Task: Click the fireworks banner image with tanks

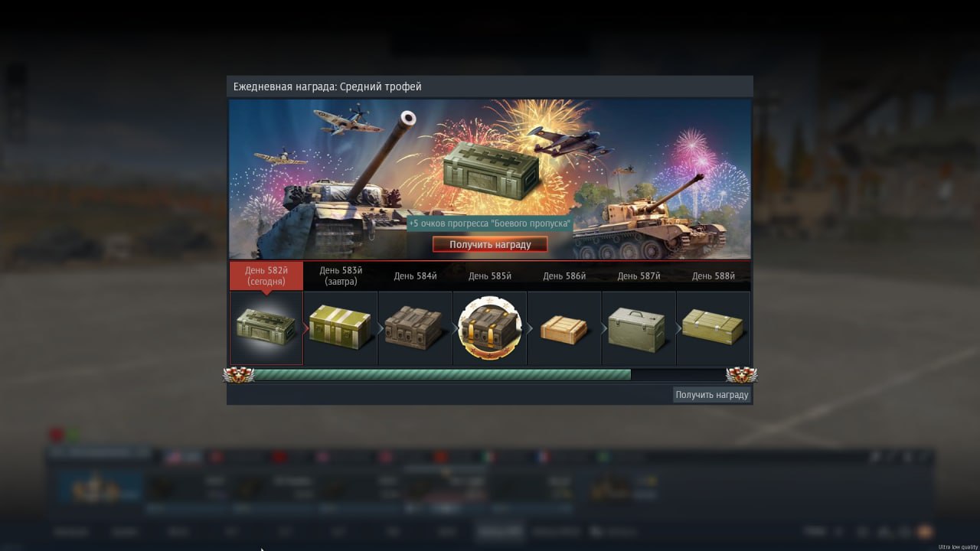Action: (x=490, y=179)
